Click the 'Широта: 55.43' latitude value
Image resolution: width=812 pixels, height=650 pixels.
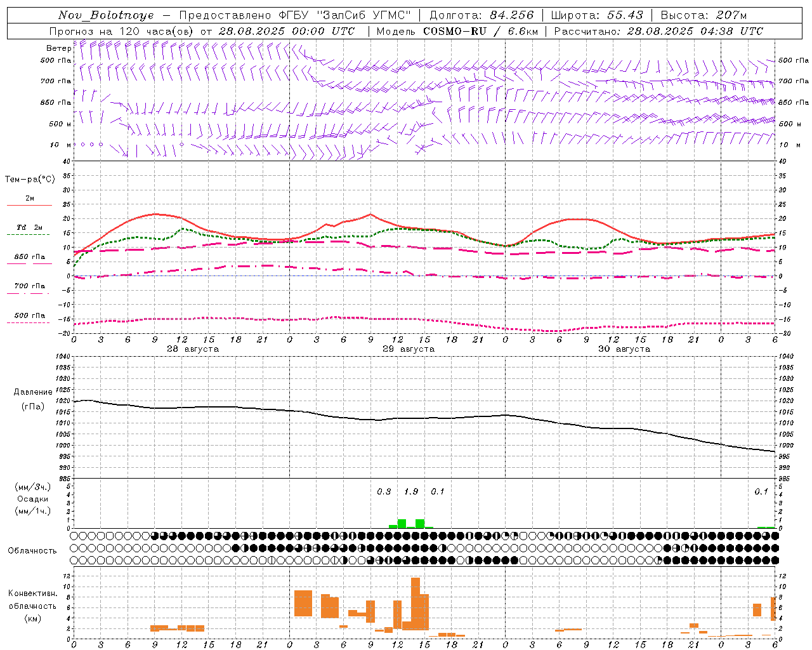(597, 15)
